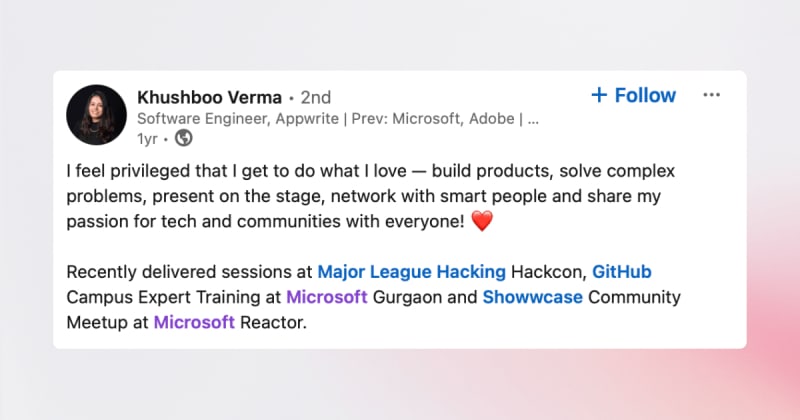Click the 1yr post timestamp
The width and height of the screenshot is (800, 420).
point(146,138)
